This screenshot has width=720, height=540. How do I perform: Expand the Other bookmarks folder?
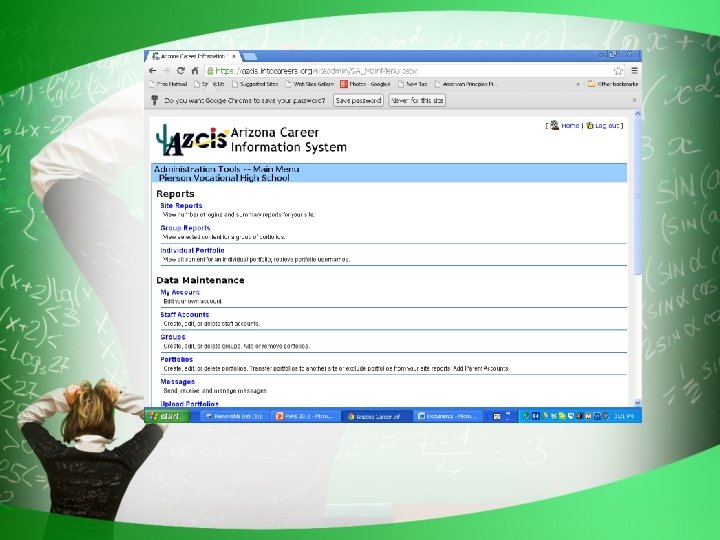pyautogui.click(x=613, y=84)
